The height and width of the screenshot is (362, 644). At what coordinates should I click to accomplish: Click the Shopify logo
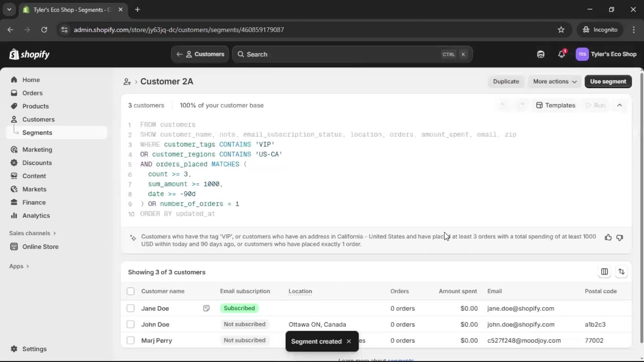click(x=30, y=54)
